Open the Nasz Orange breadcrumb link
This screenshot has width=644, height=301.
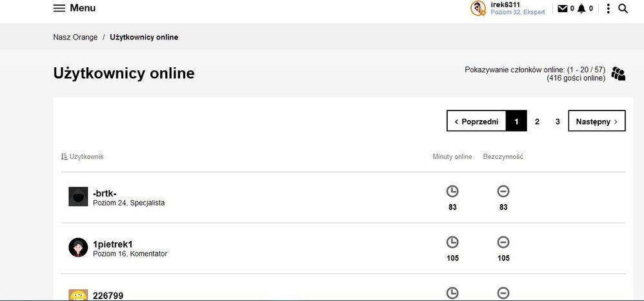(75, 37)
